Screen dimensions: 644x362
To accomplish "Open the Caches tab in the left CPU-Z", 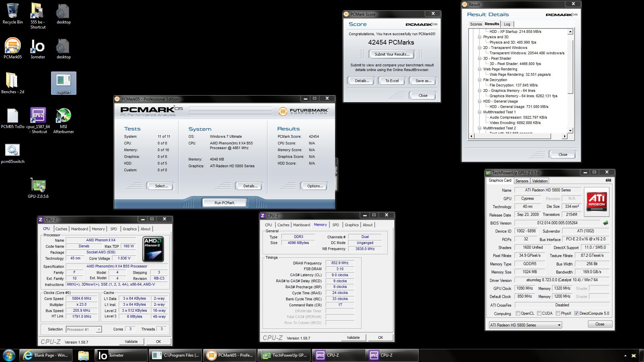I will click(x=61, y=229).
